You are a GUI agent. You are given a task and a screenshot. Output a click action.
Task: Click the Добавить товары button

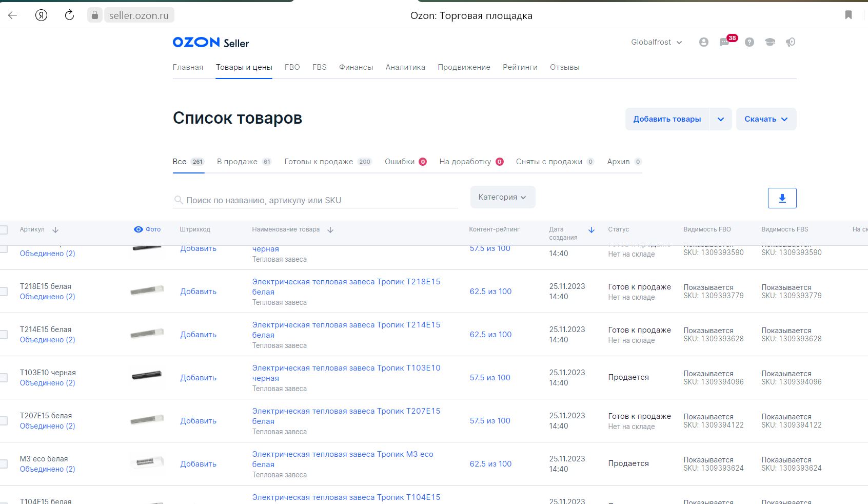pos(667,119)
